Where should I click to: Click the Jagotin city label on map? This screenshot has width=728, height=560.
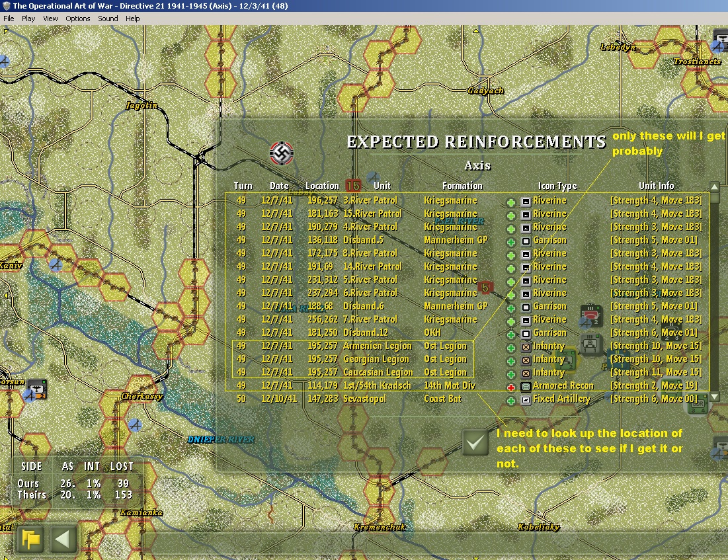tap(142, 106)
